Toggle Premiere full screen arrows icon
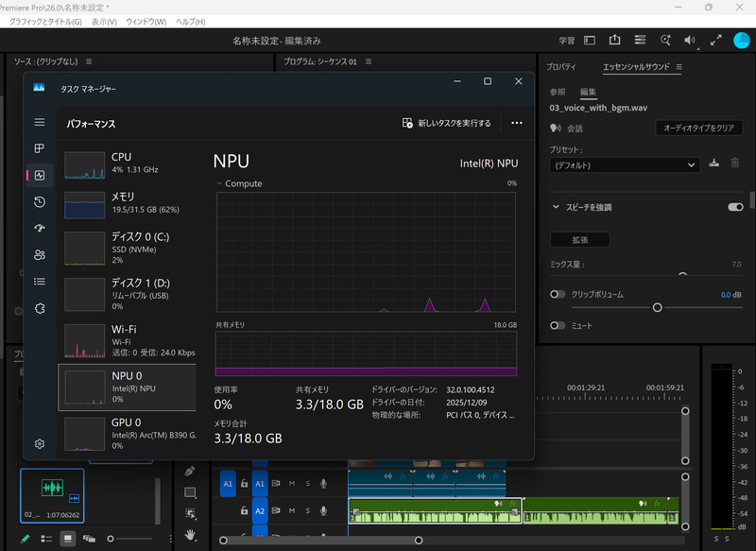The width and height of the screenshot is (756, 551). [x=716, y=40]
